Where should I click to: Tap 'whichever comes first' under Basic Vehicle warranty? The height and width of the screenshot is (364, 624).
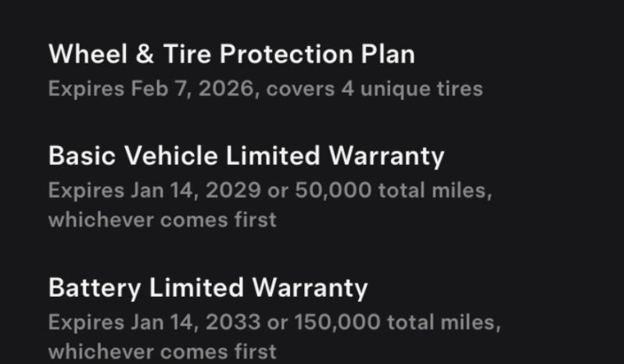(163, 220)
